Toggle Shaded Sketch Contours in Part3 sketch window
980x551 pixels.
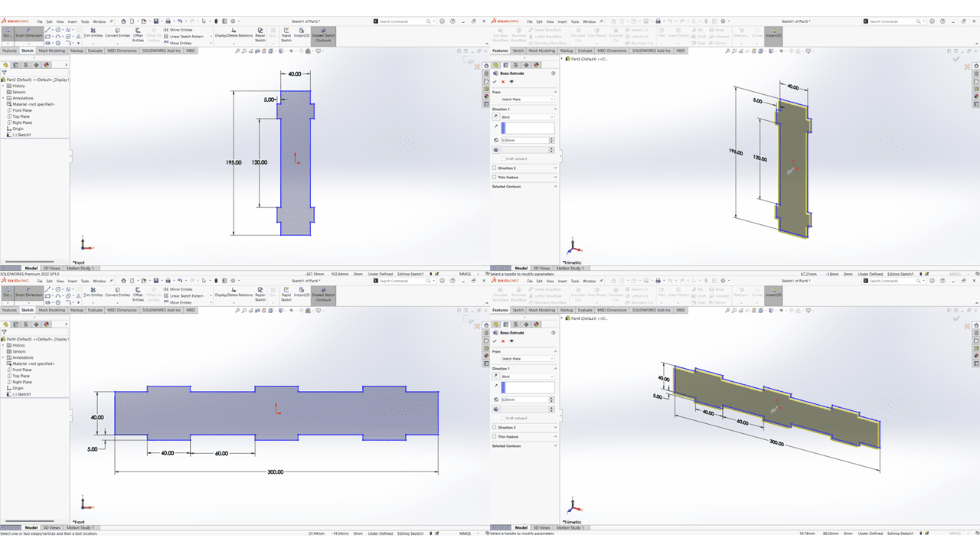[x=323, y=34]
